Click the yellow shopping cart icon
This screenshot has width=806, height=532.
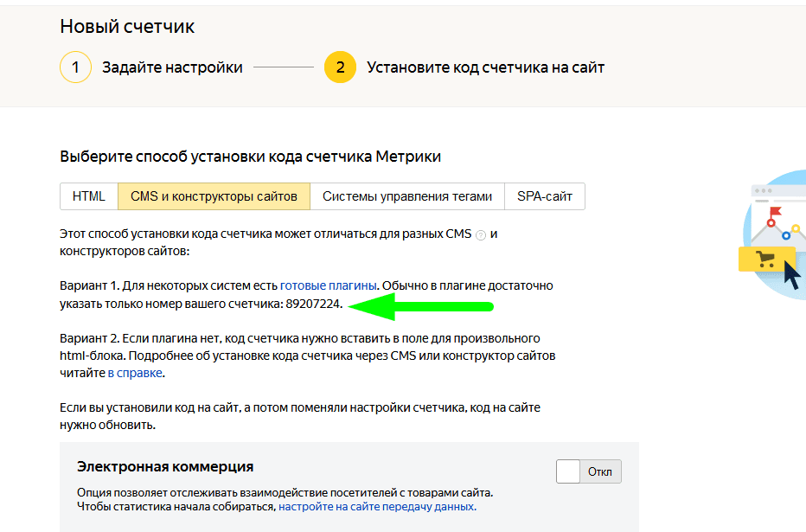[765, 259]
